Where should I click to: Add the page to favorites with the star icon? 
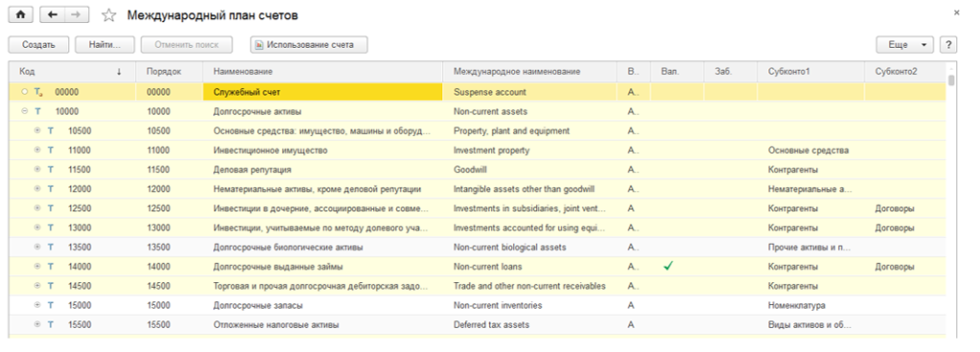[109, 15]
